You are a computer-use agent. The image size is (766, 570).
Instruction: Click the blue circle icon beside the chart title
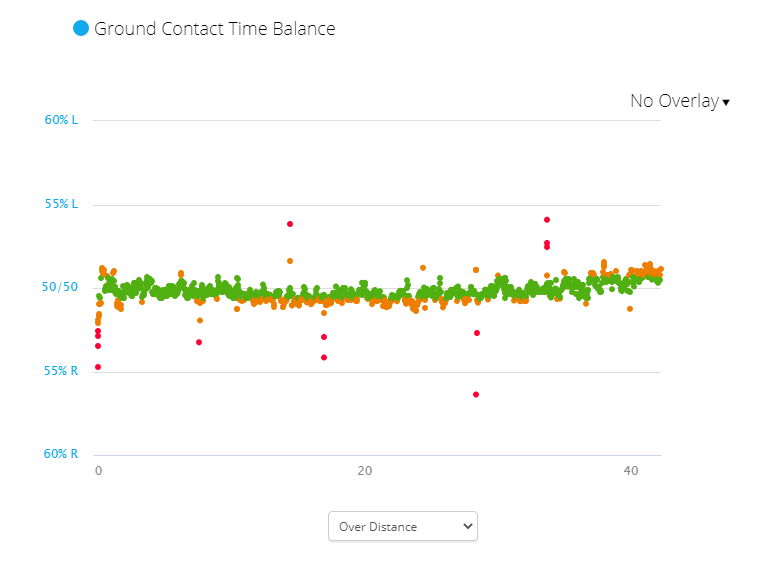pyautogui.click(x=81, y=28)
